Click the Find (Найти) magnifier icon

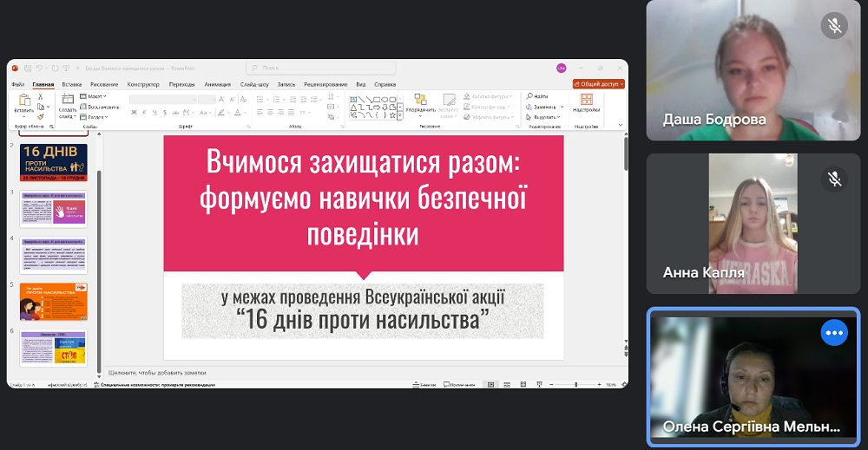529,96
